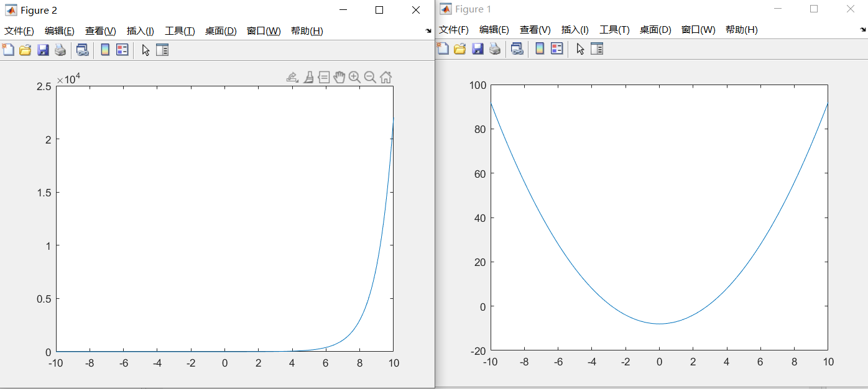Create a new figure with the new-file icon
868x389 pixels.
coord(8,49)
